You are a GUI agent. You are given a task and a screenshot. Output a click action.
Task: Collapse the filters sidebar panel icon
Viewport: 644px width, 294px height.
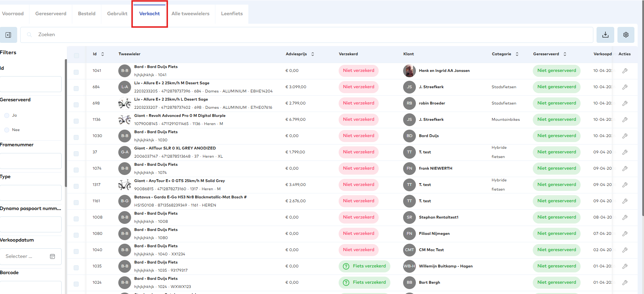pos(8,35)
